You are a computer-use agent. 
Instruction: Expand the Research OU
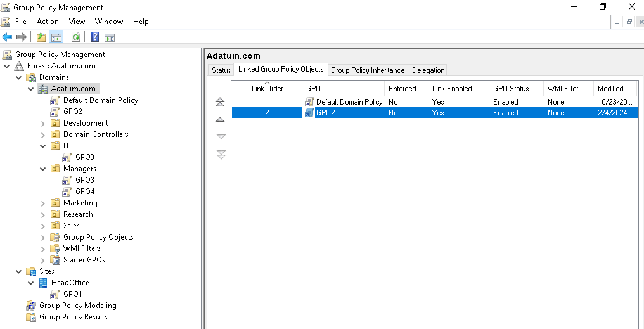pyautogui.click(x=42, y=214)
